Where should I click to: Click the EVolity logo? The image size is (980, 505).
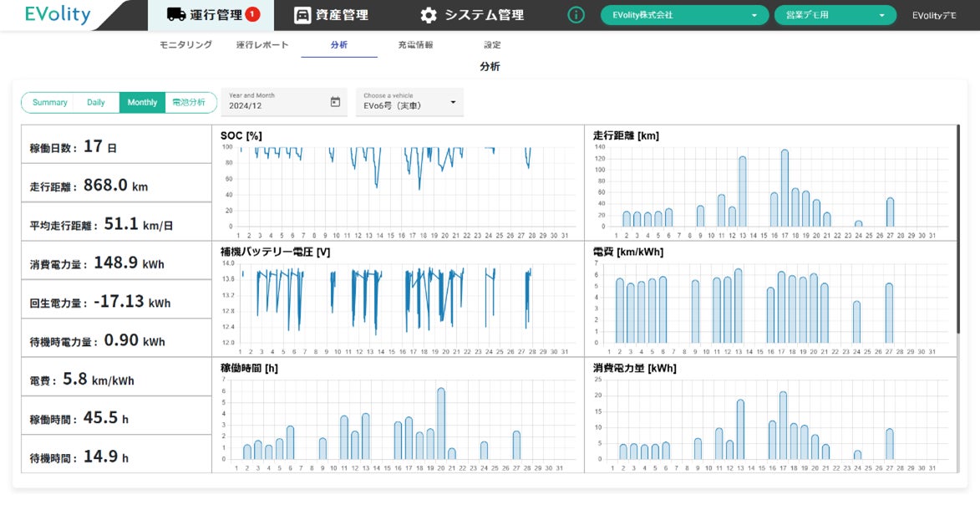click(x=58, y=14)
